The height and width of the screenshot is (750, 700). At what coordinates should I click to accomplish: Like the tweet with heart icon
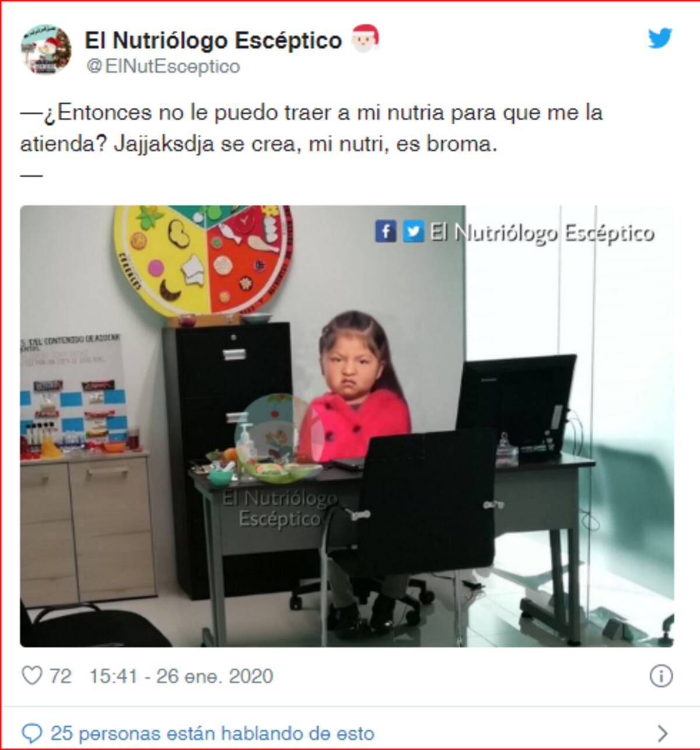[32, 676]
